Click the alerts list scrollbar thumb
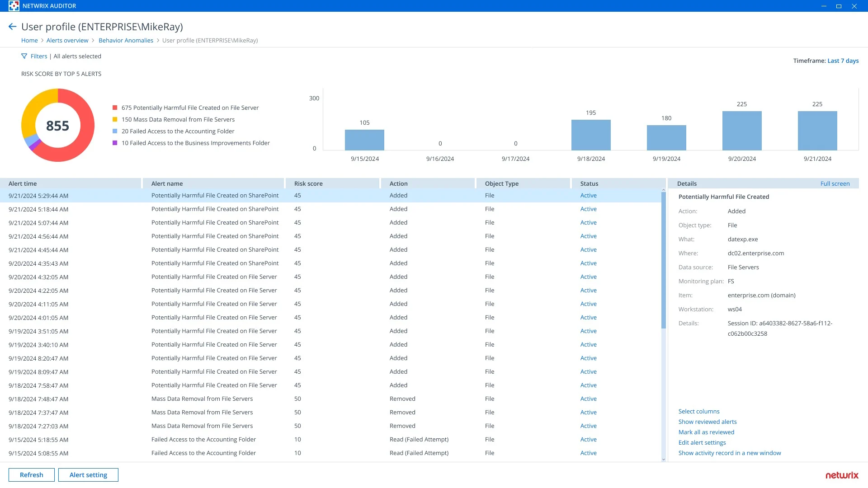This screenshot has height=488, width=868. (664, 260)
